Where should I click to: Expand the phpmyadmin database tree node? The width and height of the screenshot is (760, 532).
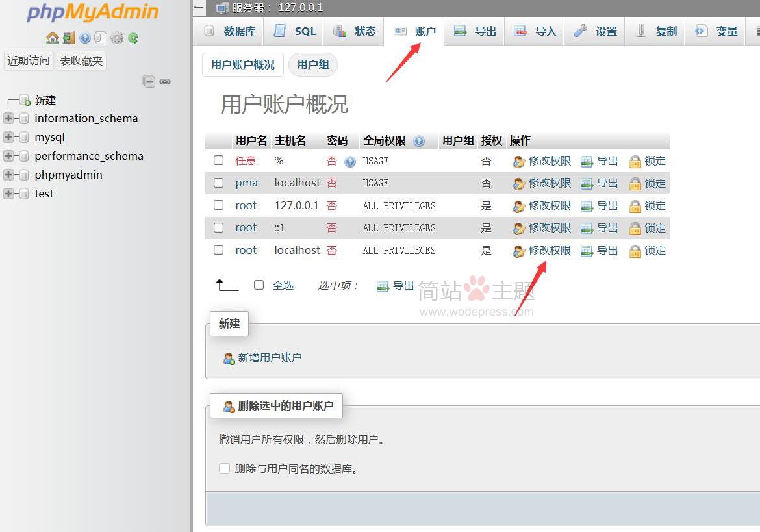pos(8,175)
